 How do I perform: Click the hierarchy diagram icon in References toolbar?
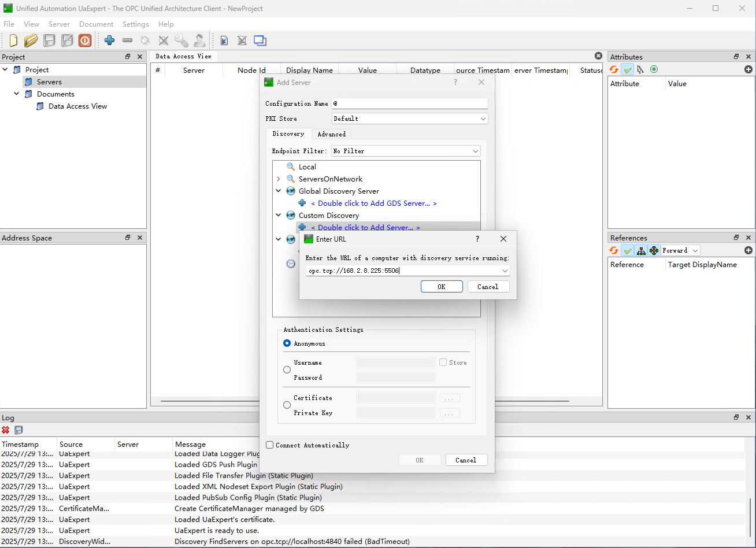tap(641, 250)
